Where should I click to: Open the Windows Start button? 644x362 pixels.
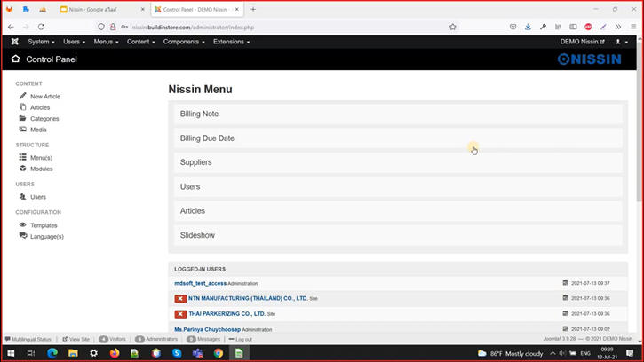pos(11,353)
